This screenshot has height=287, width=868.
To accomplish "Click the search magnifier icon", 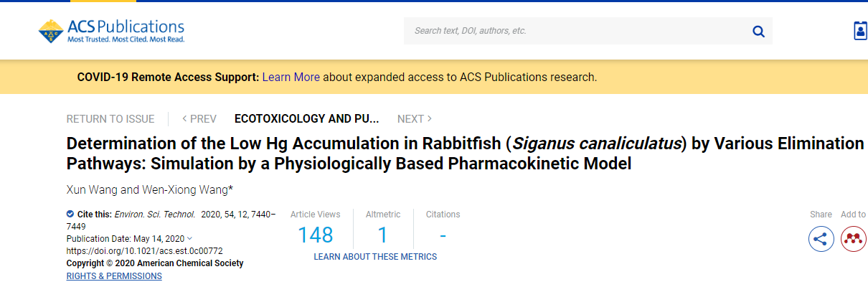I will tap(758, 31).
